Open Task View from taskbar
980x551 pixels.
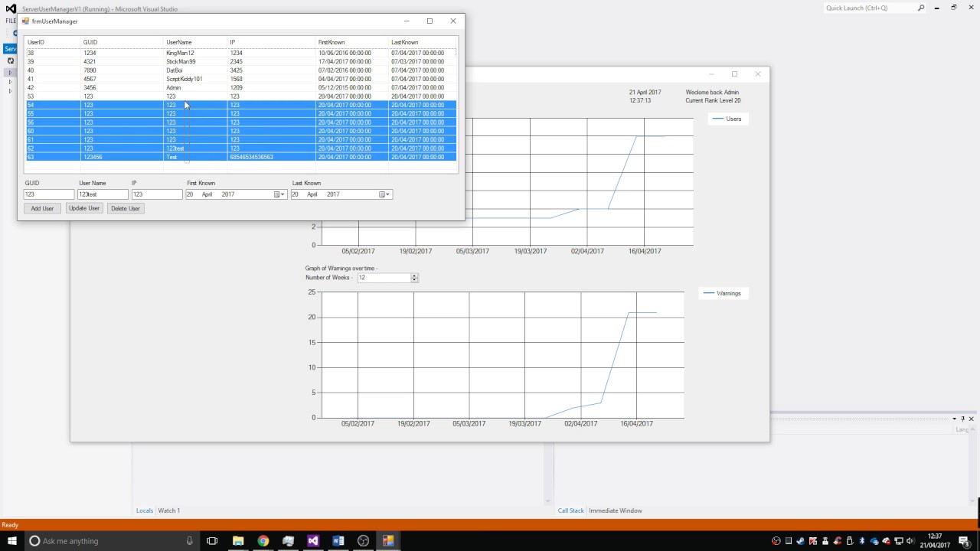pyautogui.click(x=212, y=541)
